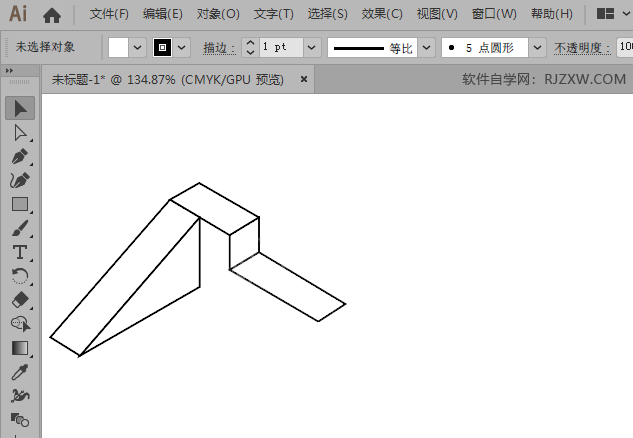The image size is (633, 438).
Task: Select the 未标题-1* document tab
Action: (168, 80)
